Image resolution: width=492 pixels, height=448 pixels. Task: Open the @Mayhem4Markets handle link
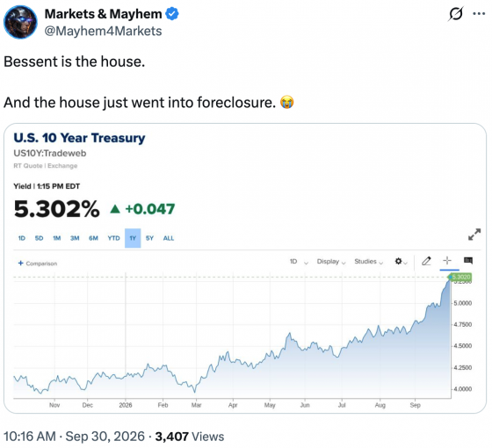[104, 31]
